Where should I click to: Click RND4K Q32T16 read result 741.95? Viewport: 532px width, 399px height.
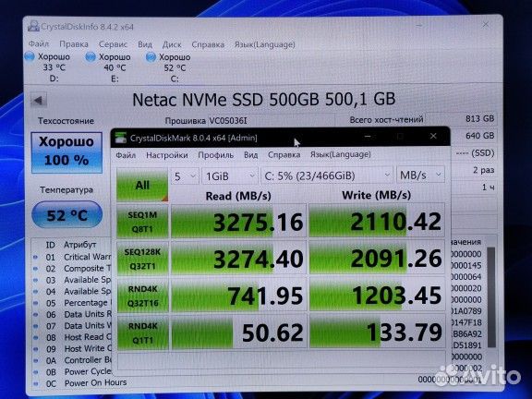click(x=239, y=296)
